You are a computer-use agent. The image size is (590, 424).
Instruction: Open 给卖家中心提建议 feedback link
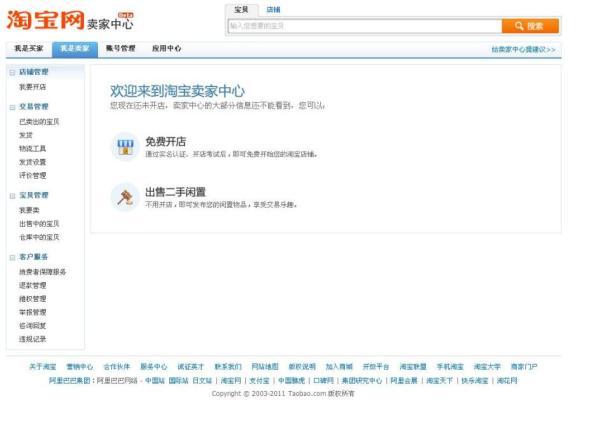[523, 50]
